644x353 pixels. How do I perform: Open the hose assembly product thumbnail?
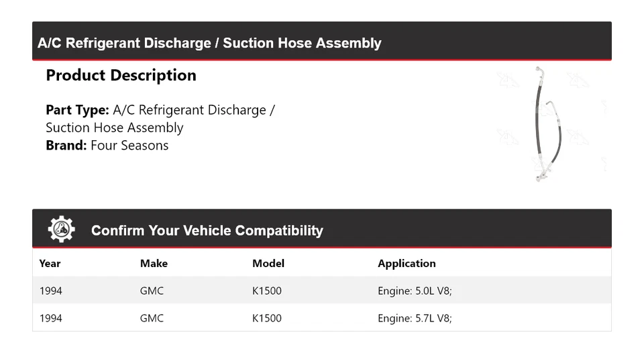(548, 124)
